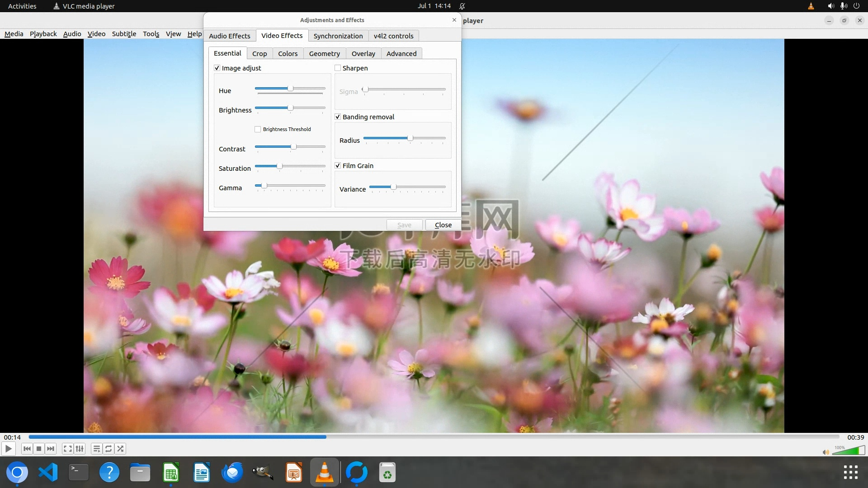Image resolution: width=868 pixels, height=488 pixels.
Task: Show the playlist
Action: click(96, 449)
